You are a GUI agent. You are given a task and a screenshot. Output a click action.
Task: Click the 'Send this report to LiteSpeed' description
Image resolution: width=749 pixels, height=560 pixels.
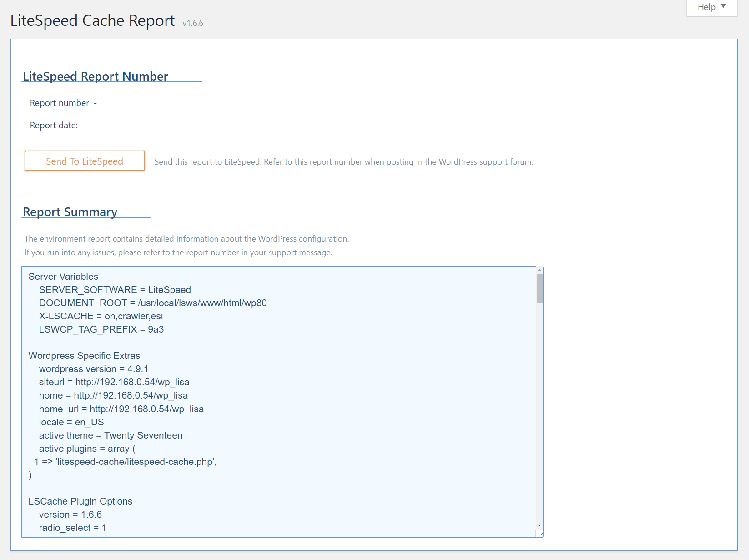pyautogui.click(x=344, y=162)
